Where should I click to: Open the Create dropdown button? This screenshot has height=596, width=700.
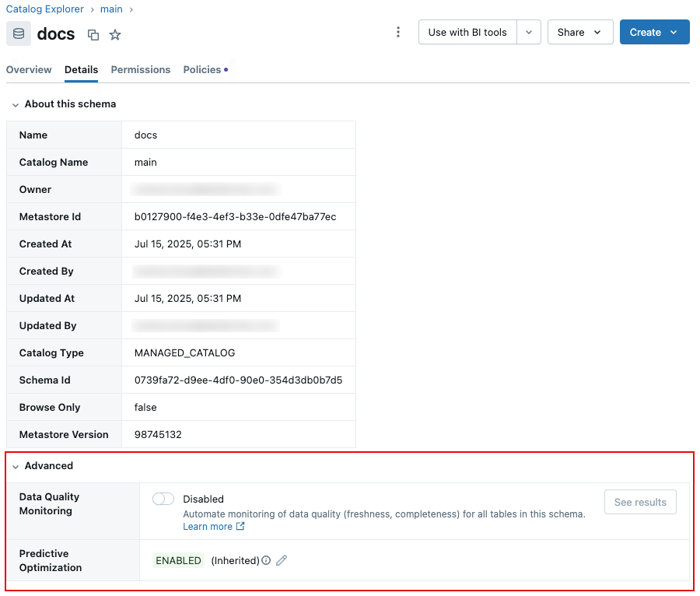click(x=654, y=32)
